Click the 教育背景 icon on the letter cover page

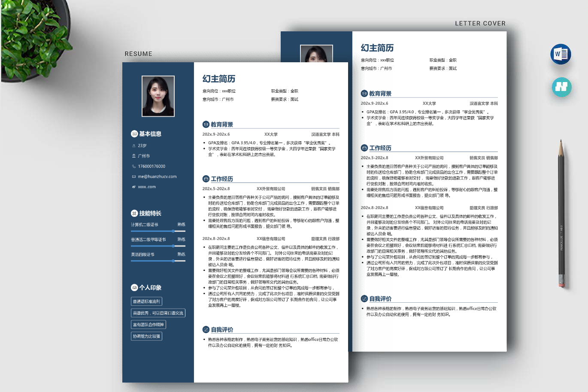364,94
